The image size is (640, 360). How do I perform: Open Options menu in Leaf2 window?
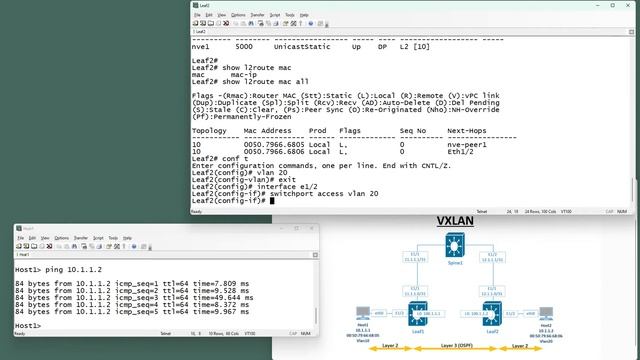pos(238,15)
